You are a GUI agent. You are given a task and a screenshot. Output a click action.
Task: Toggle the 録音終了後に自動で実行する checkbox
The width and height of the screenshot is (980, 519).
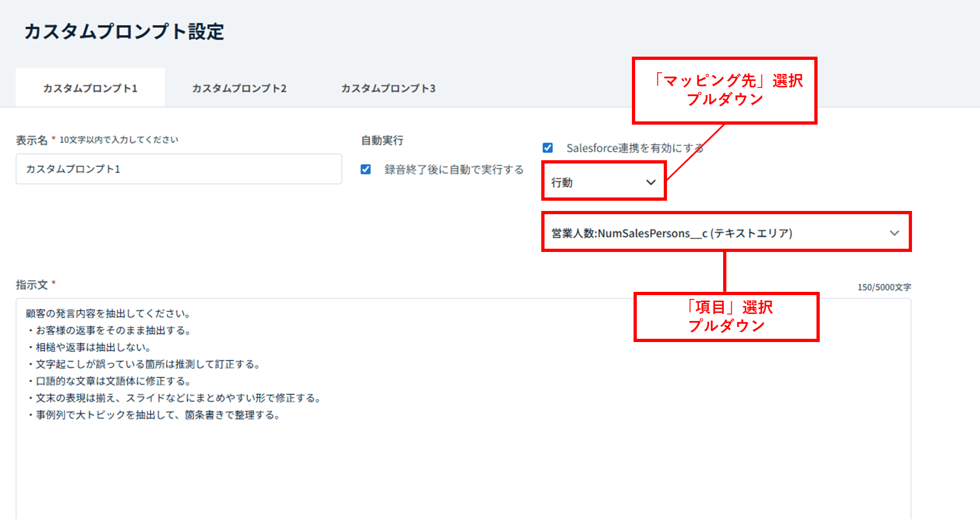[x=366, y=169]
